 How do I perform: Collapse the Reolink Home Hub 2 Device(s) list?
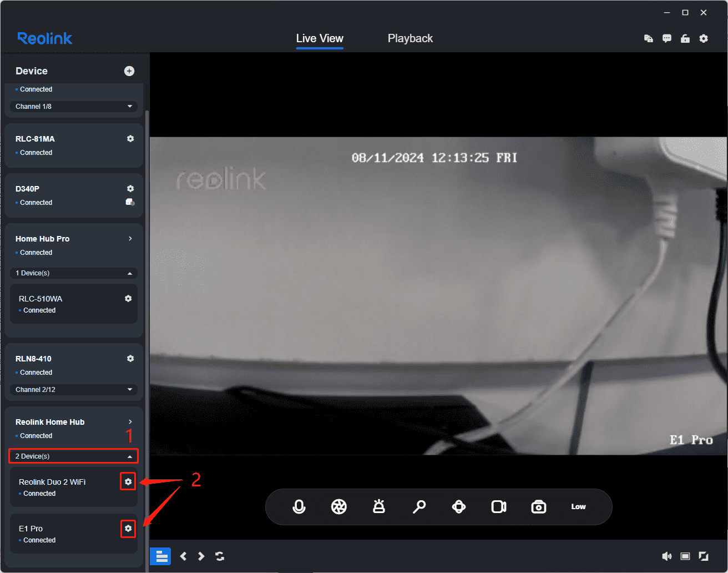click(74, 456)
